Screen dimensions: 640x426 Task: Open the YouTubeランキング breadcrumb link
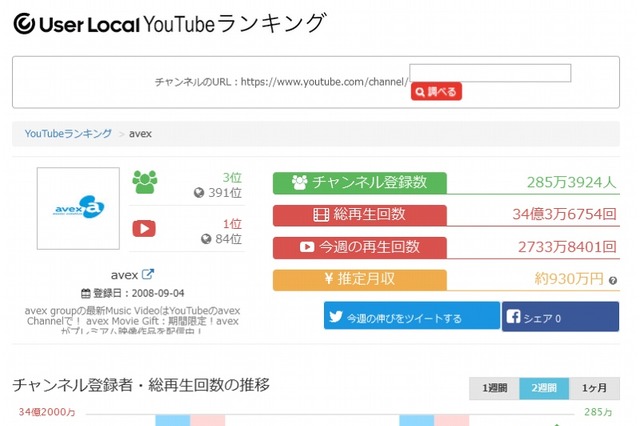(68, 133)
